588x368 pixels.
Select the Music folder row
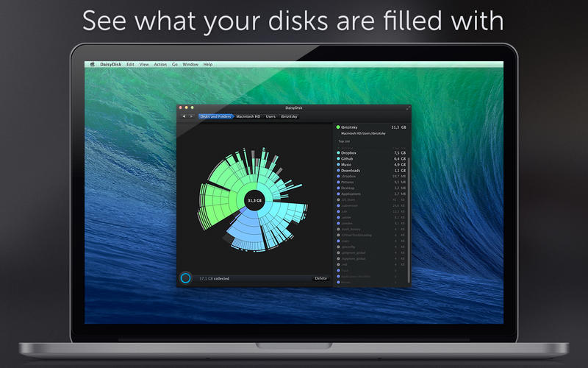pos(371,164)
